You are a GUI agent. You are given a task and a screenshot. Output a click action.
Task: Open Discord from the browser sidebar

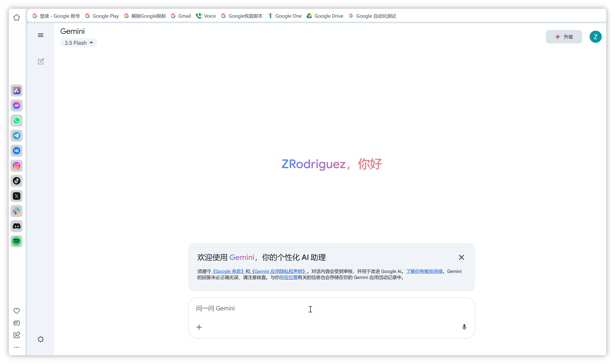click(x=16, y=226)
